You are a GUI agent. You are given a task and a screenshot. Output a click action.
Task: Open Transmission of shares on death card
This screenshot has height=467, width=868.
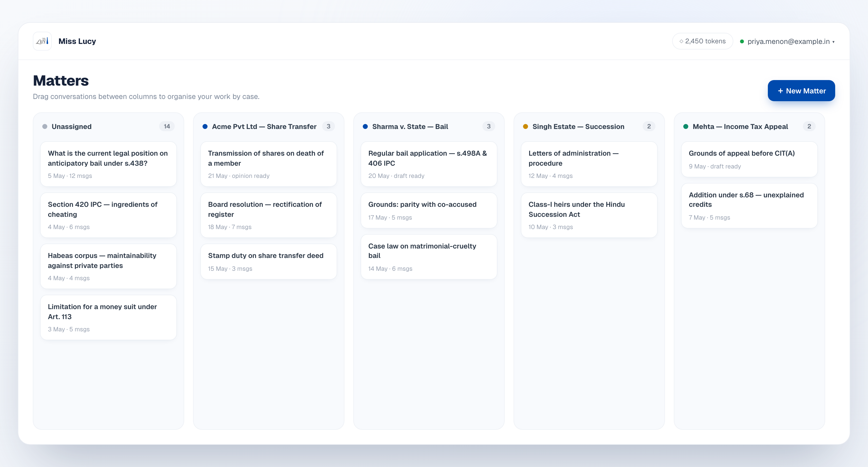coord(268,164)
